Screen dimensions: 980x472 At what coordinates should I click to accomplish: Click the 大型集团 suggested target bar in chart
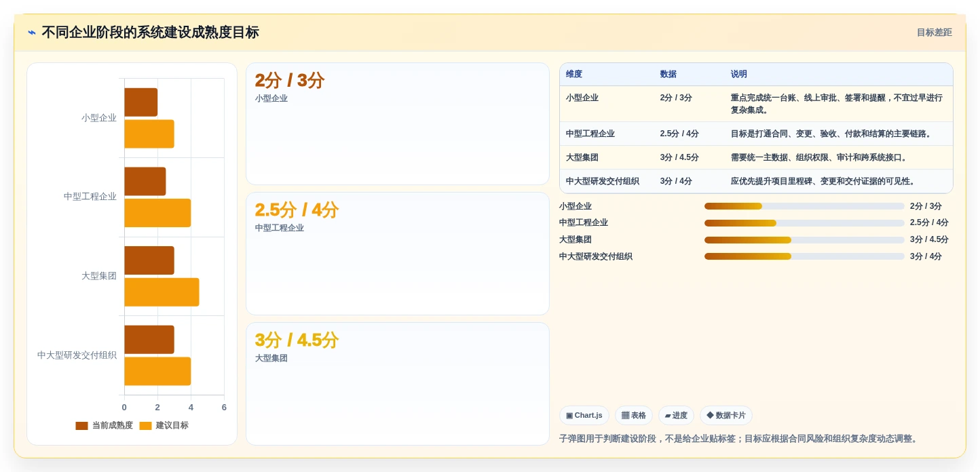[x=162, y=292]
